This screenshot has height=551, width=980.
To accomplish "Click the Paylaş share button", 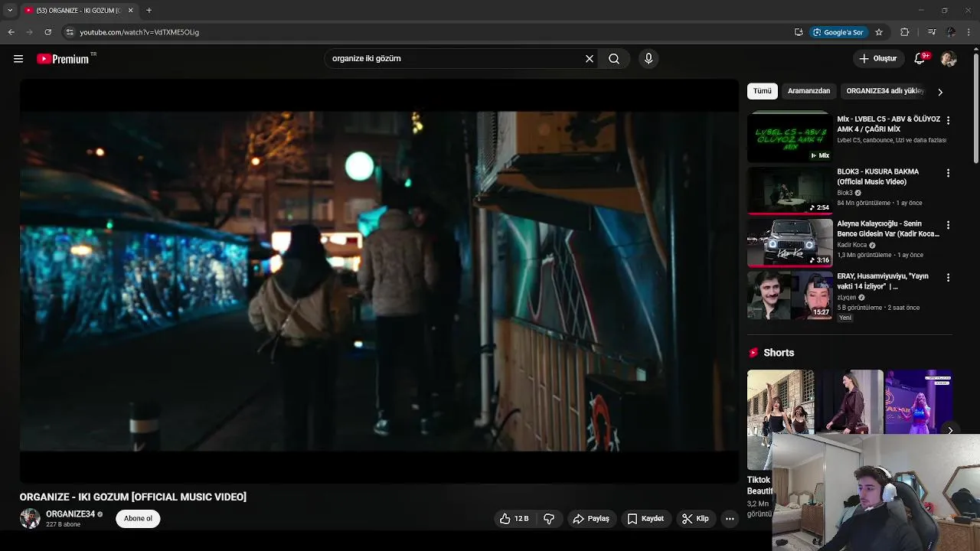I will pos(591,519).
